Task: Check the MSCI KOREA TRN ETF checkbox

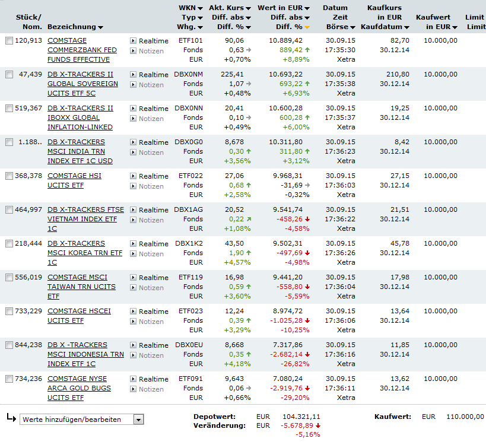Action: [9, 243]
